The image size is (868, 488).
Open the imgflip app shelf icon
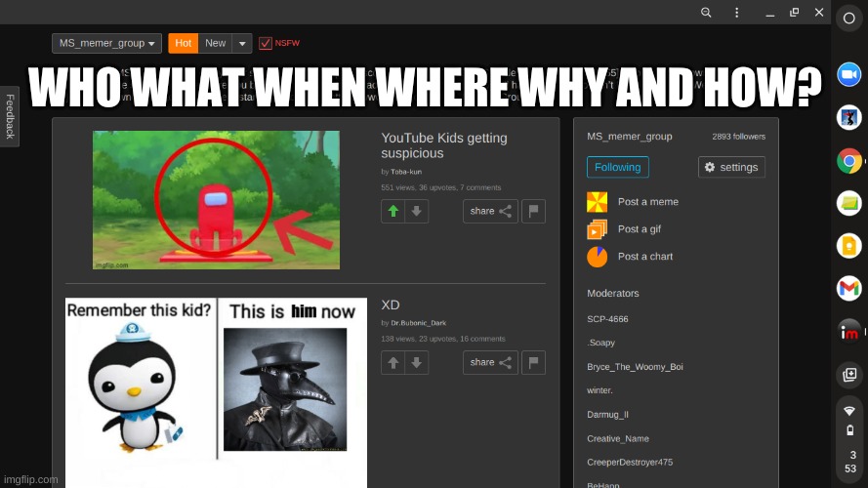[x=848, y=332]
